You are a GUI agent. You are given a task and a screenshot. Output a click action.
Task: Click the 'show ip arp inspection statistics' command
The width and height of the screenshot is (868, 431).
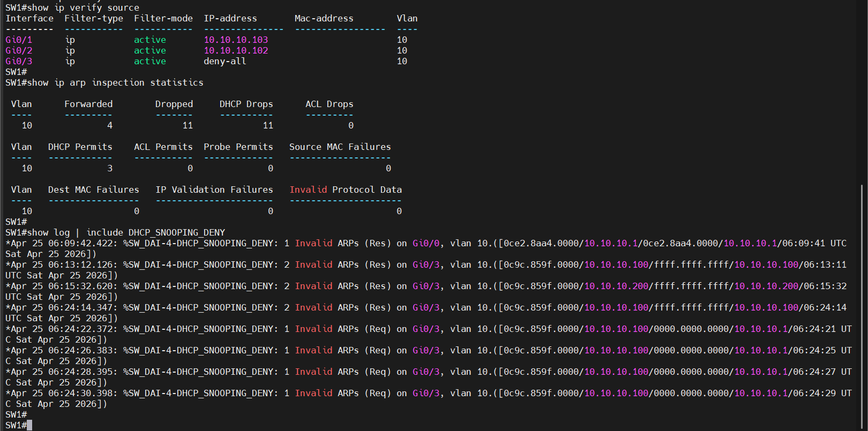point(115,82)
